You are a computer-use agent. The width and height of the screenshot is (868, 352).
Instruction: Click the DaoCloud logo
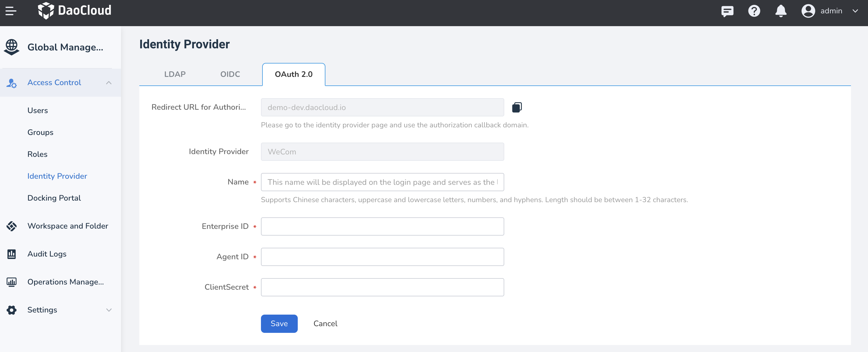(75, 10)
